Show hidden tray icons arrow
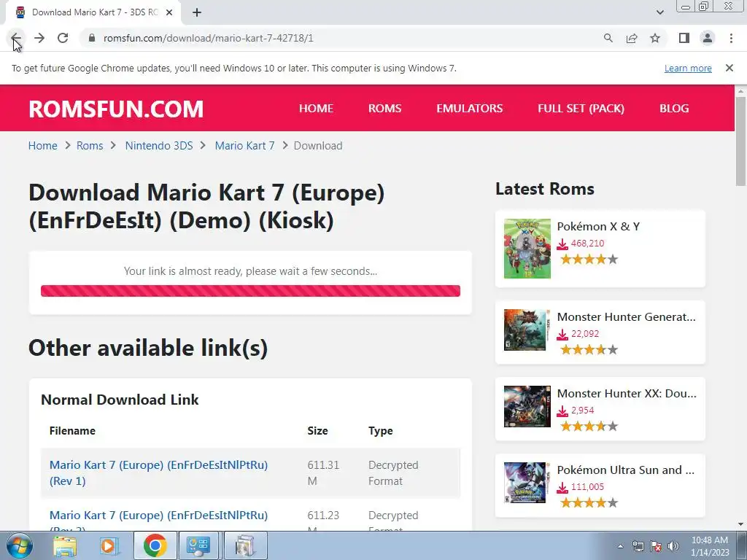Screen dimensions: 747x560 pos(620,546)
